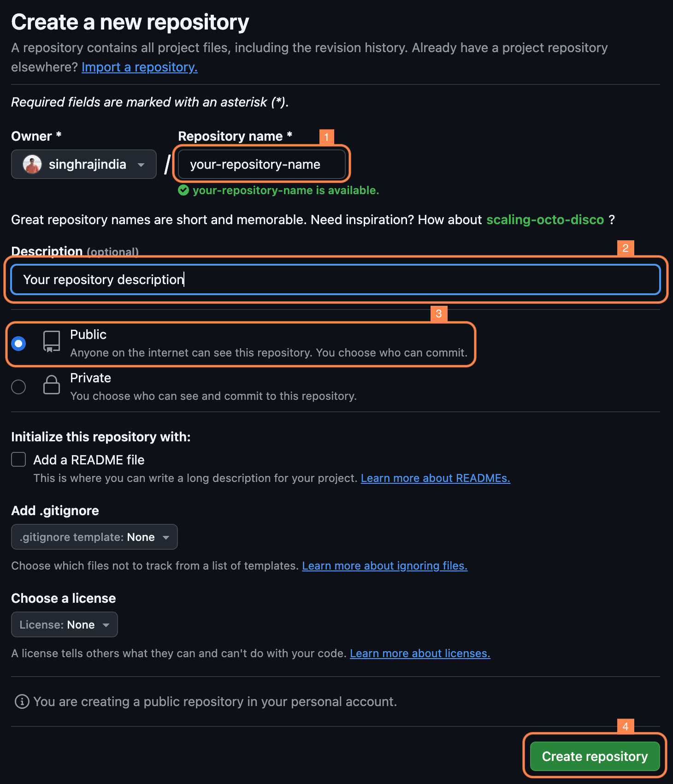
Task: Click the info icon near public repository notice
Action: pyautogui.click(x=22, y=701)
